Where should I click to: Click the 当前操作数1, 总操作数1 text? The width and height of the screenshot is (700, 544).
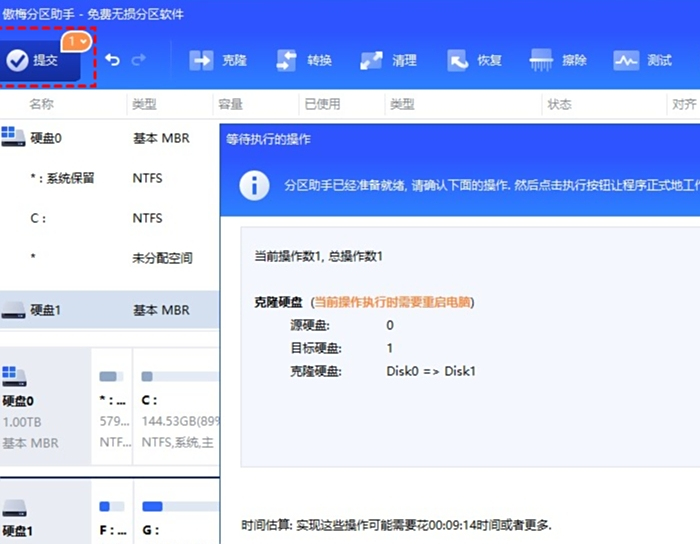click(x=318, y=256)
